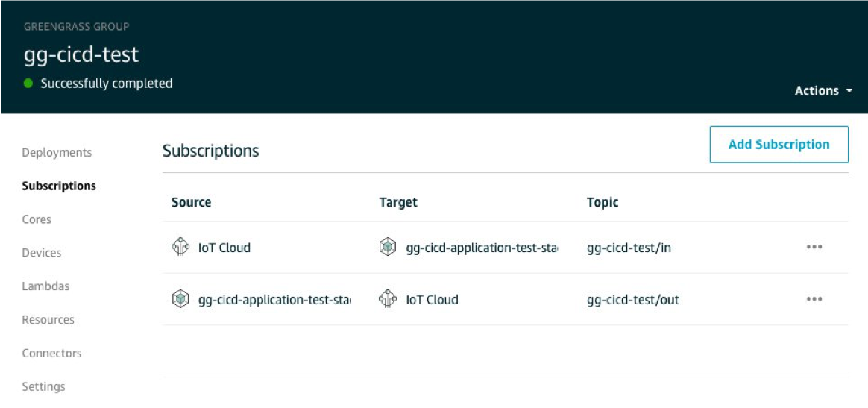The height and width of the screenshot is (408, 868).
Task: Click the Successfully completed status text
Action: click(107, 84)
